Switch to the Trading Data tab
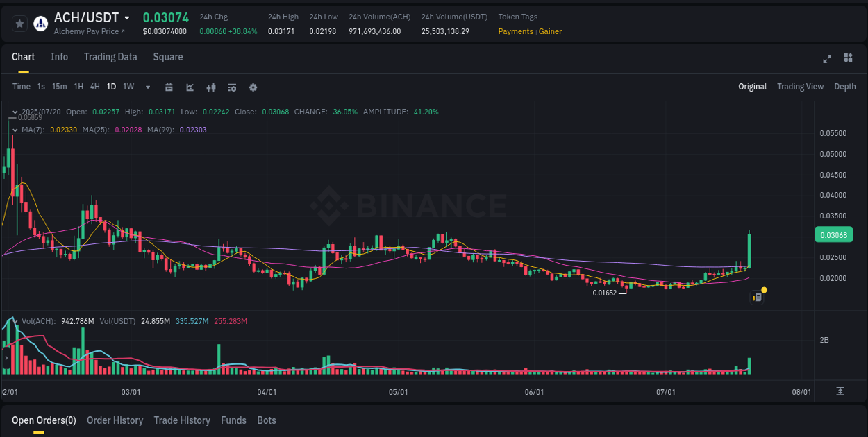Image resolution: width=868 pixels, height=437 pixels. click(x=110, y=57)
